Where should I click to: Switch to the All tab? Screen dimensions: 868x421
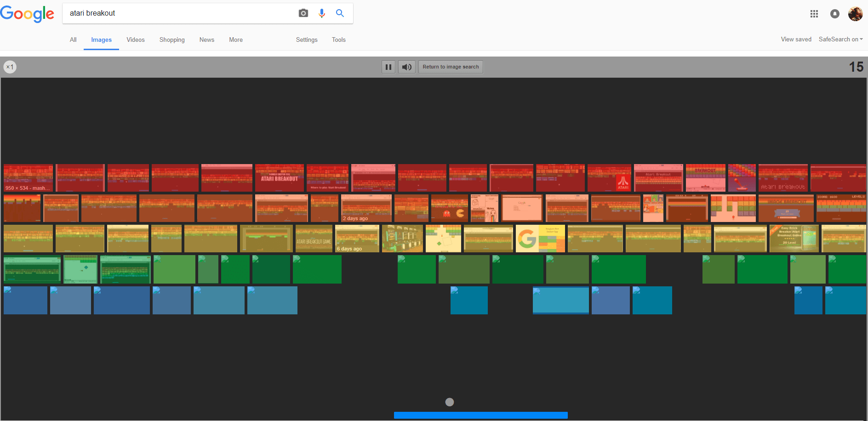pyautogui.click(x=73, y=40)
